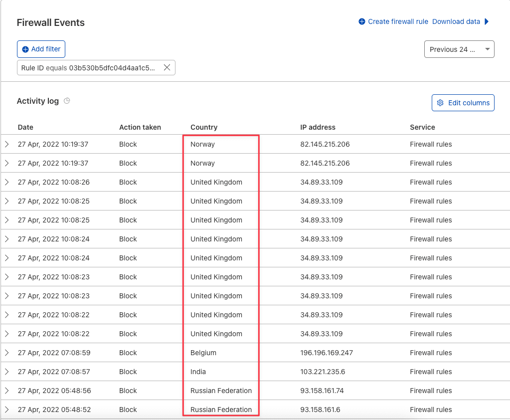This screenshot has width=510, height=420.
Task: Click the Download data link
Action: coord(456,21)
